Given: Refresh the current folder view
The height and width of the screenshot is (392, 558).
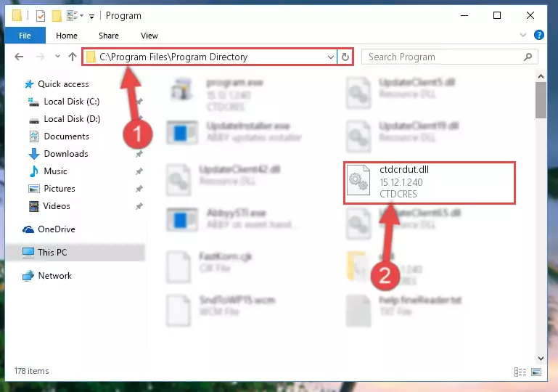Looking at the screenshot, I should coord(345,57).
